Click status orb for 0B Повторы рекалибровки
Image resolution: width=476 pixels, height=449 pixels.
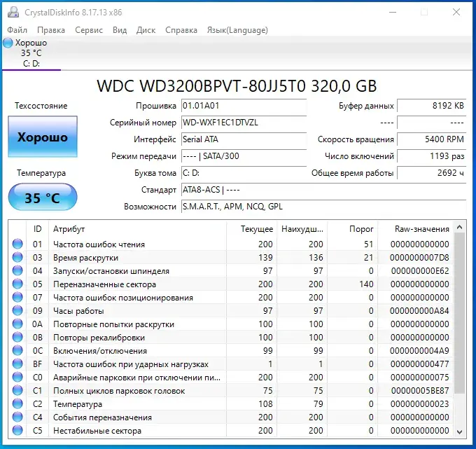[x=17, y=337]
